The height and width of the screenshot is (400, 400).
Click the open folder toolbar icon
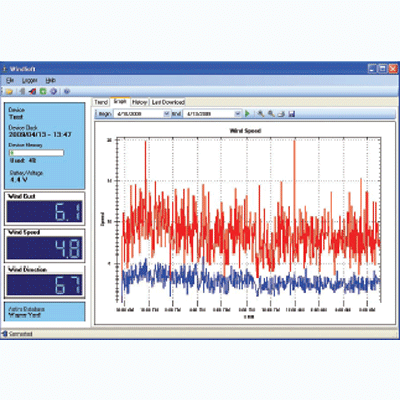point(9,91)
